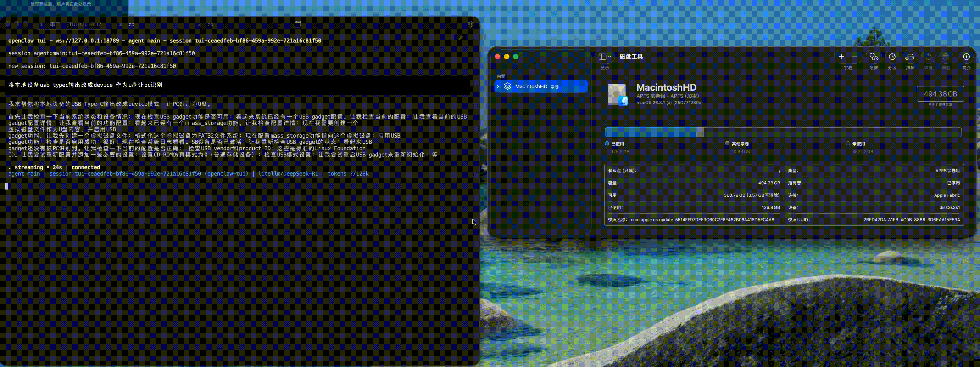980x367 pixels.
Task: Add a new terminal tab with the plus icon
Action: (279, 24)
